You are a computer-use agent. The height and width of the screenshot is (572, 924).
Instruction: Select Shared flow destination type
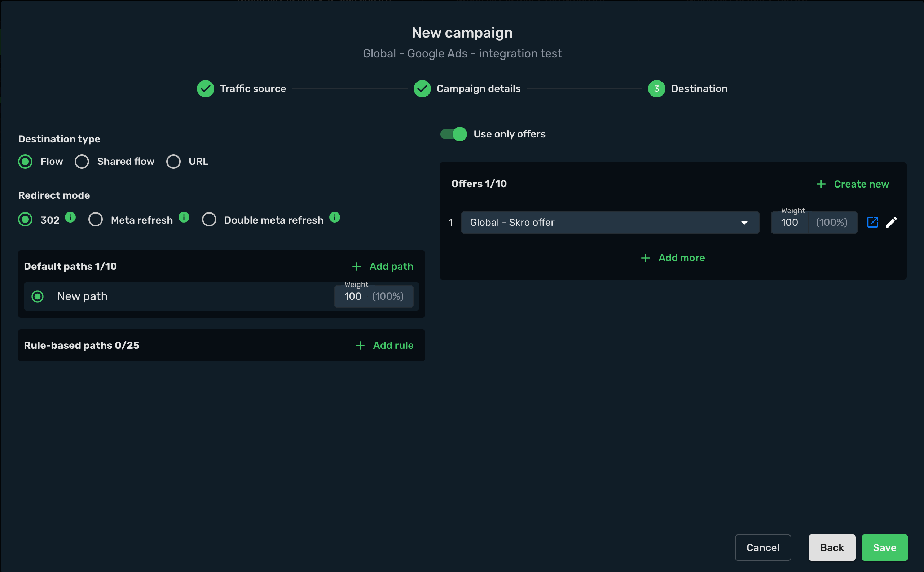click(x=82, y=162)
